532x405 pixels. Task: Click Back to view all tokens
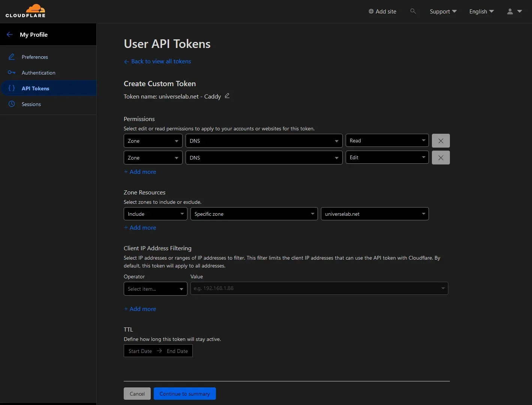coord(157,61)
